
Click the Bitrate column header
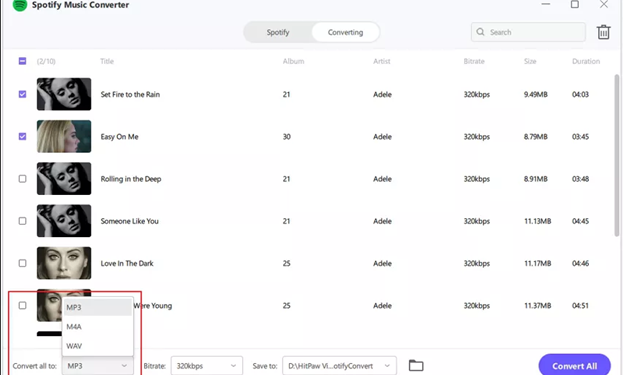[474, 61]
